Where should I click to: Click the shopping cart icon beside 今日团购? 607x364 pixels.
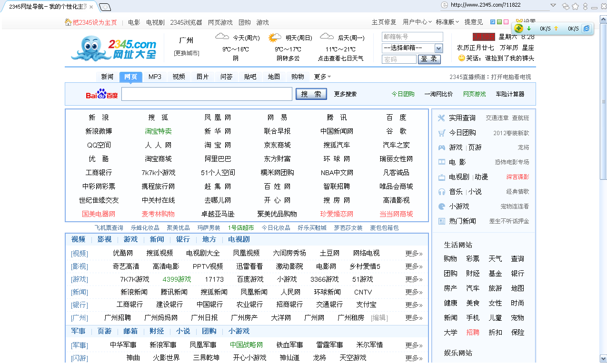(441, 133)
